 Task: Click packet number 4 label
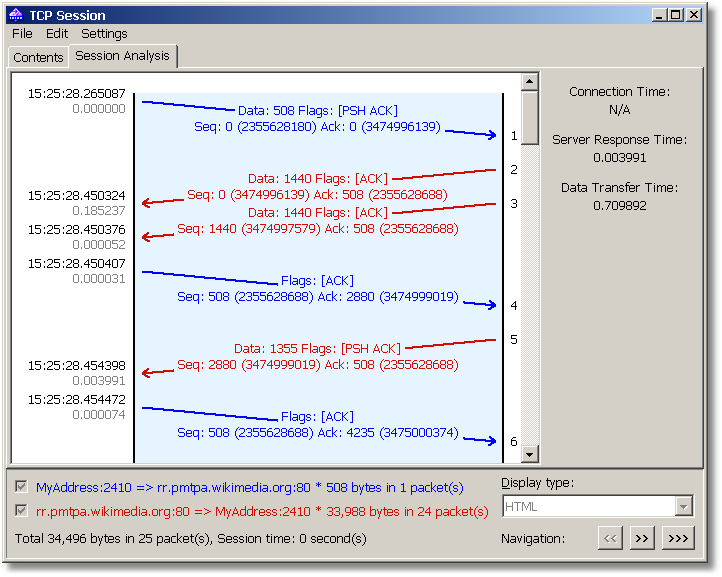[x=514, y=305]
